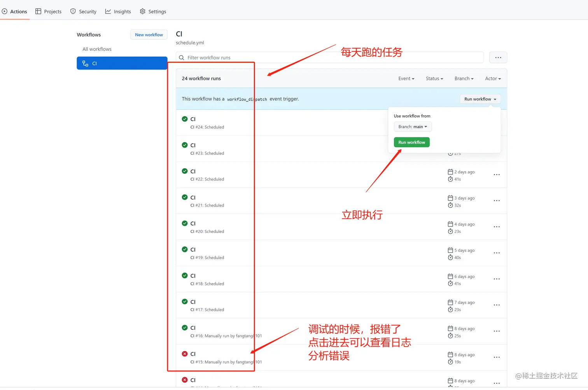Open options menu for run #21
588x390 pixels.
tap(497, 201)
